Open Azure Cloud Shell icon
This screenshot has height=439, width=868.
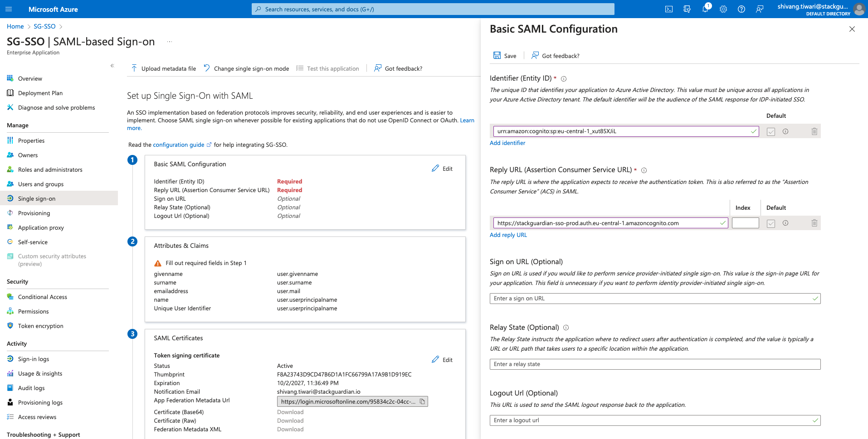(668, 9)
